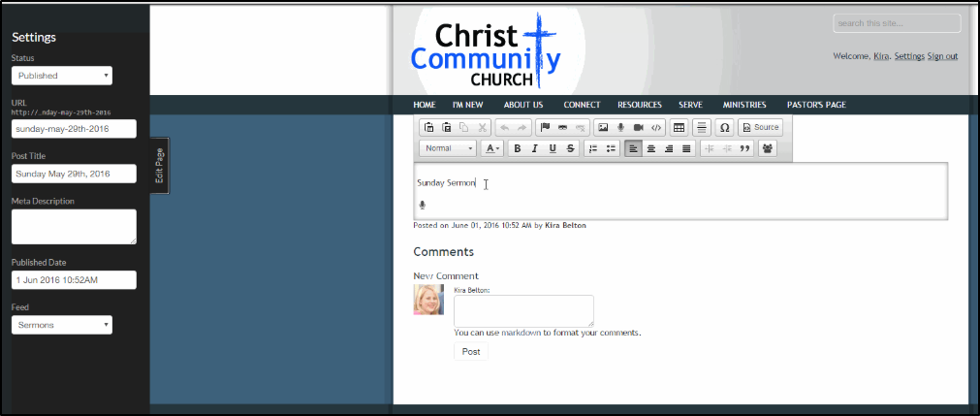This screenshot has width=980, height=416.
Task: Click the Post comment button
Action: [x=471, y=352]
